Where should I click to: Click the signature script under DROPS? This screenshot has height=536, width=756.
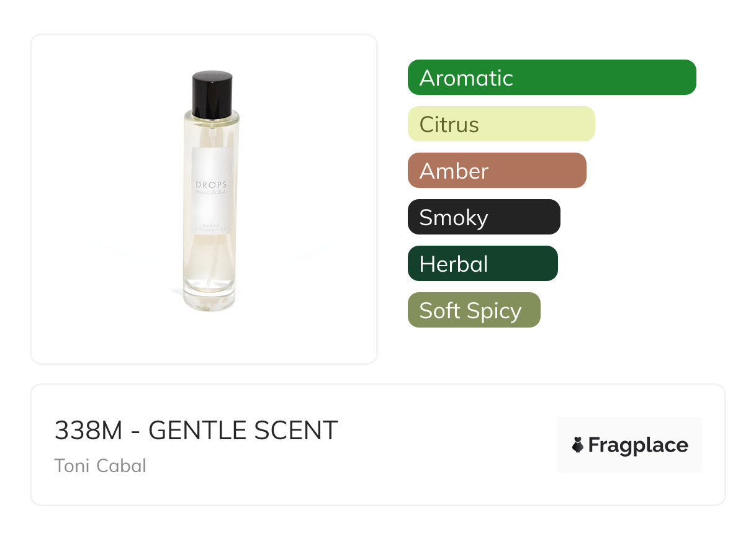pyautogui.click(x=212, y=193)
